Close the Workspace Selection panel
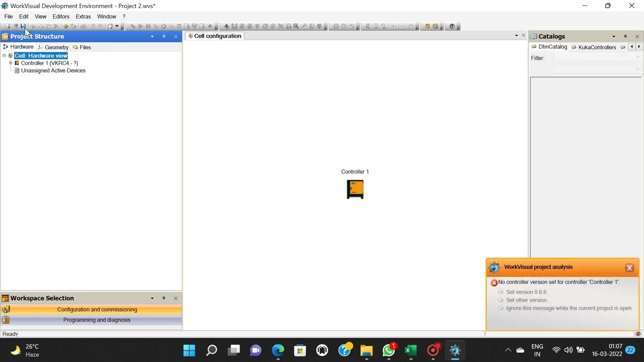The height and width of the screenshot is (362, 644). (x=176, y=298)
